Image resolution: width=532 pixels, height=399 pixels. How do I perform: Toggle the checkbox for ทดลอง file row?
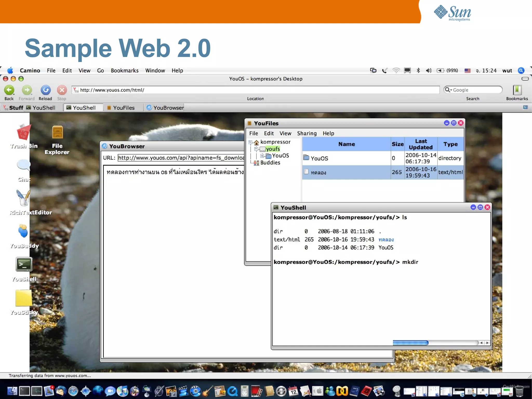[306, 172]
